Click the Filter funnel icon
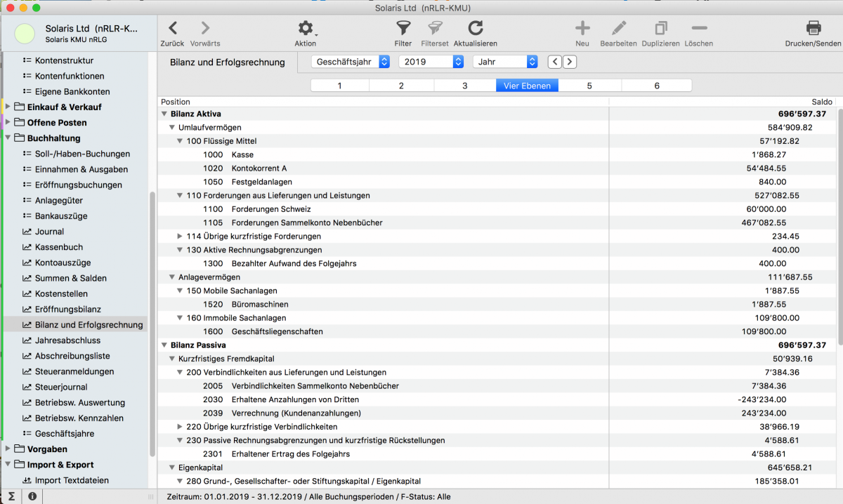Viewport: 843px width, 504px height. click(403, 28)
